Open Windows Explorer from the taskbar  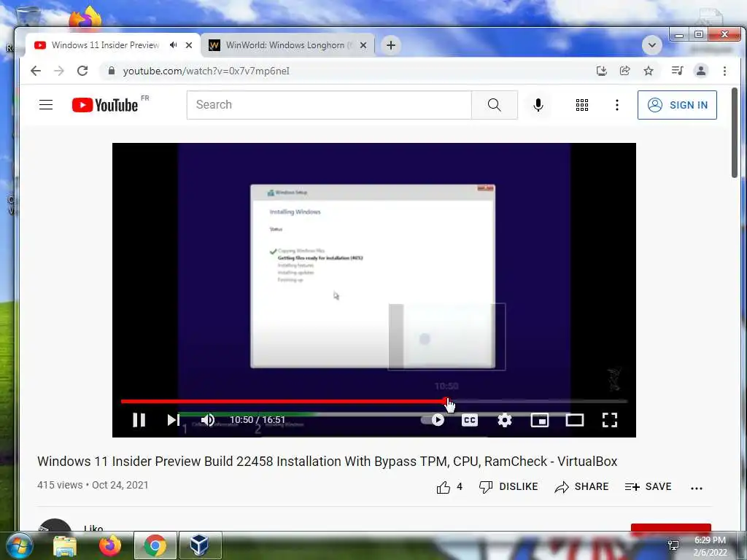pos(65,545)
